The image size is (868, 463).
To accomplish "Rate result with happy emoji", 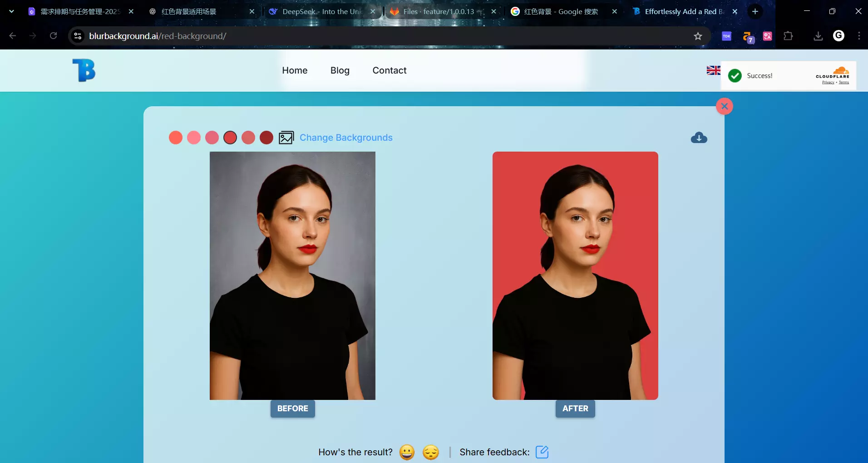I will coord(407,452).
